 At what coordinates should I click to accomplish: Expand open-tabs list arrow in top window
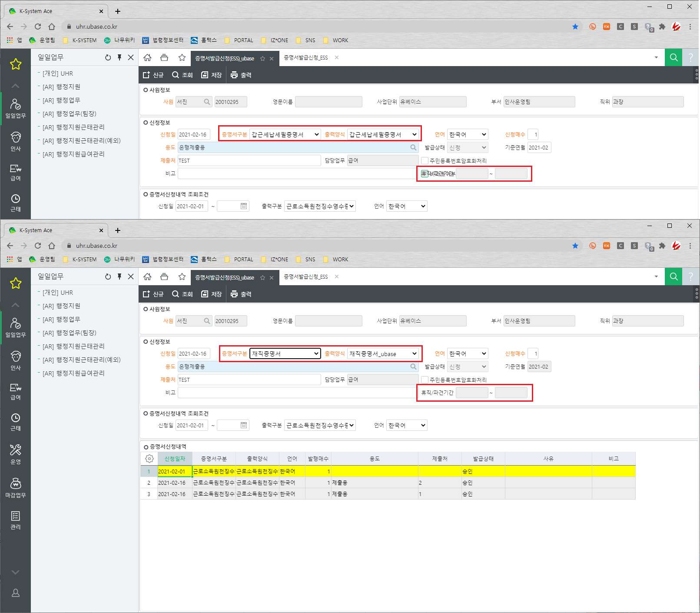pyautogui.click(x=656, y=57)
